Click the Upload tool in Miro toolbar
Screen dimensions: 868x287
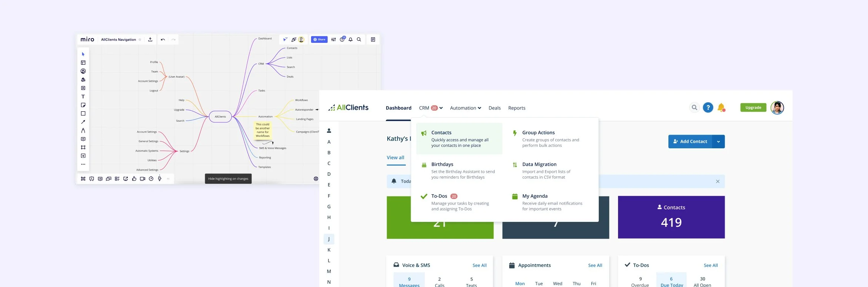pyautogui.click(x=83, y=156)
